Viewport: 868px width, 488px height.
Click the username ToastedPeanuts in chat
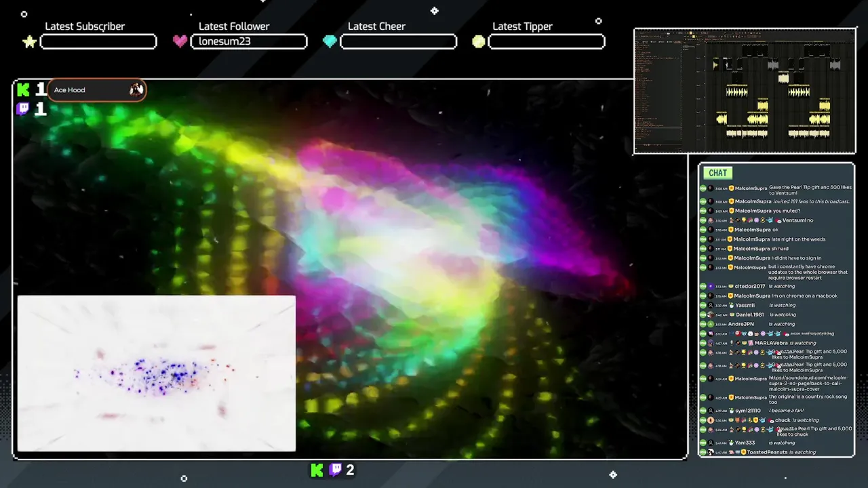[x=767, y=452]
